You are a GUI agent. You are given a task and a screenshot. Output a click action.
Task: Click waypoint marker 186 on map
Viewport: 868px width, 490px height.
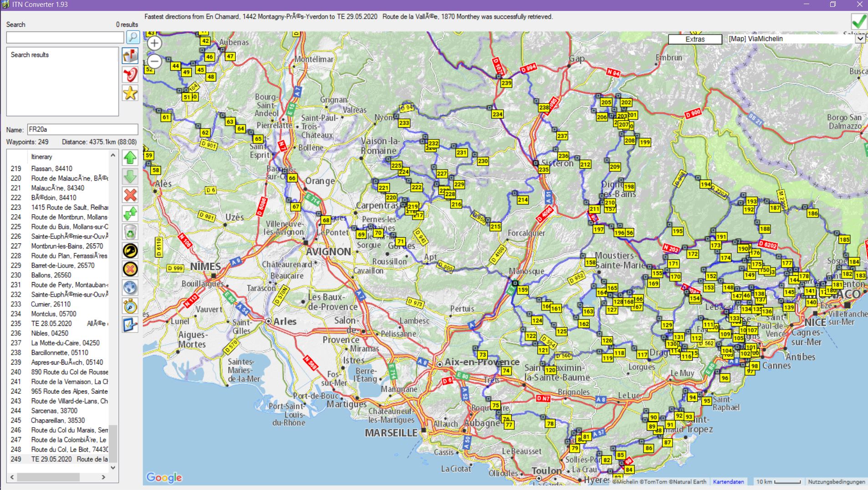pos(812,213)
